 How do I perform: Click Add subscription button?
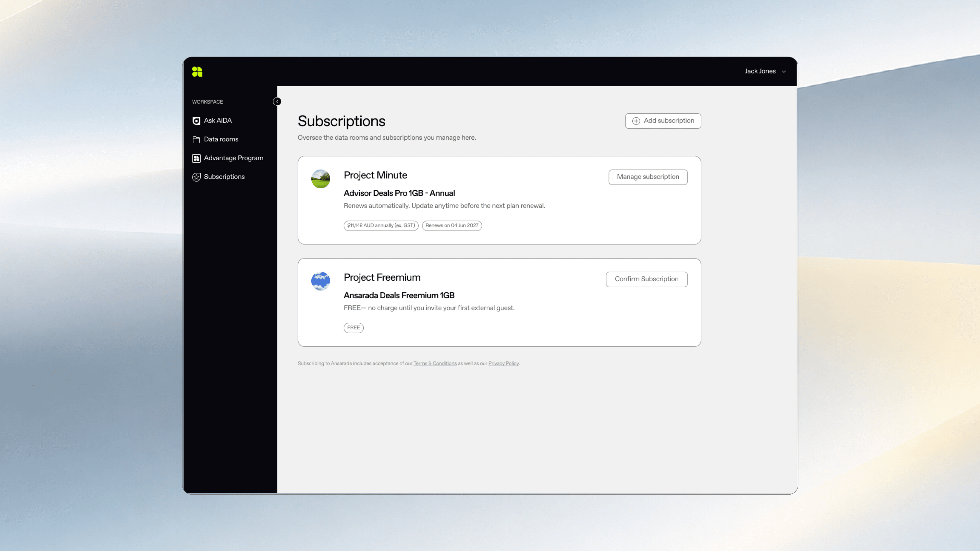point(663,121)
